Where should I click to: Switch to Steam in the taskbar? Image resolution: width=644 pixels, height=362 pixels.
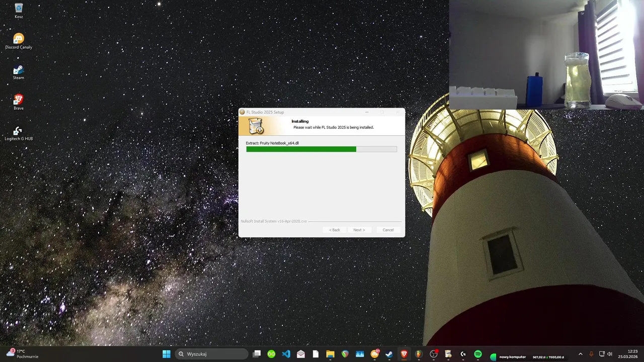[389, 354]
